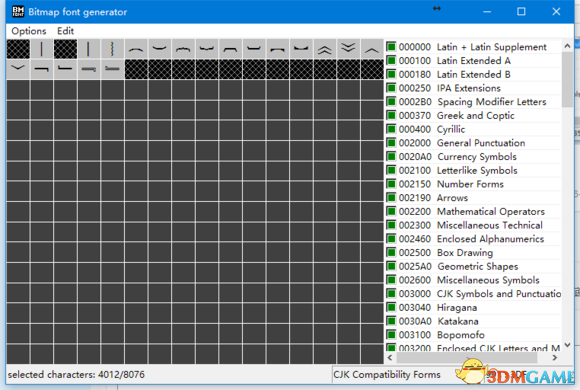Viewport: 580px width, 390px height.
Task: Click the 'CJK Compatibility Forms' status bar text
Action: tap(387, 374)
